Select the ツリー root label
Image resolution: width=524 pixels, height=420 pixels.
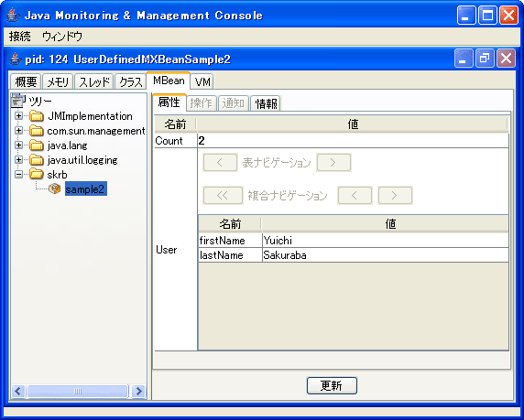(40, 101)
